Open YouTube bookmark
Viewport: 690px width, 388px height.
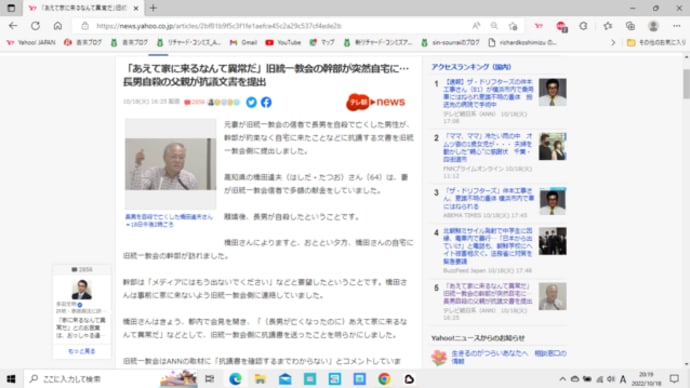pos(283,42)
